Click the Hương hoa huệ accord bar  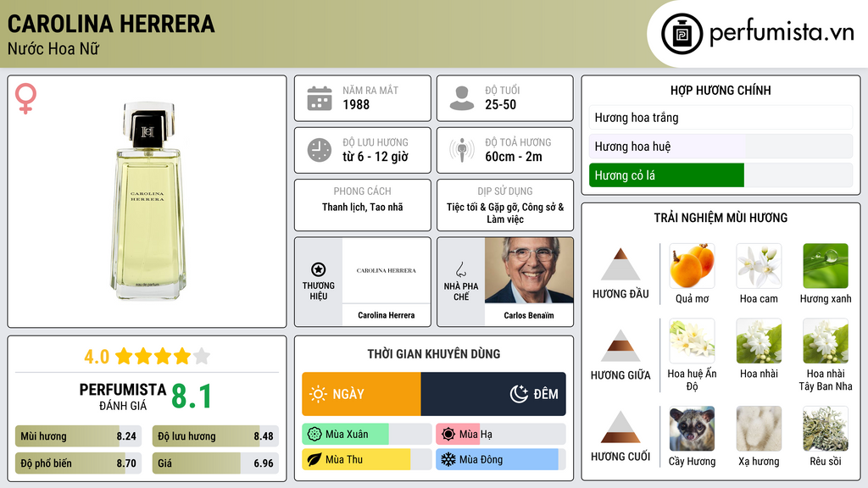[721, 146]
